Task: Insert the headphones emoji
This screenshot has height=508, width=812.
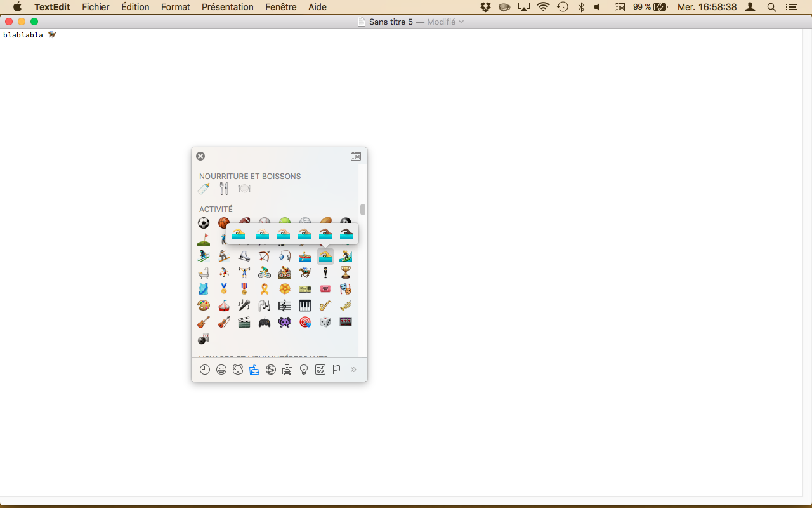Action: coord(265,305)
